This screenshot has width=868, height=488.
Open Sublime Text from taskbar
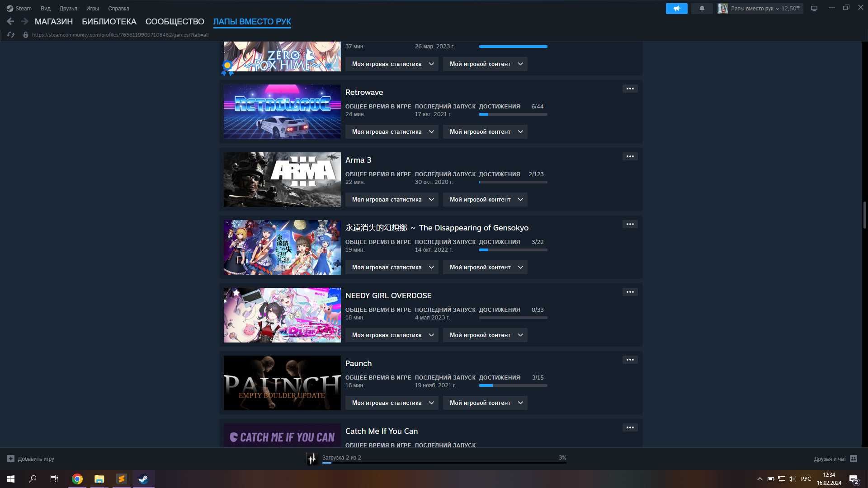tap(122, 479)
